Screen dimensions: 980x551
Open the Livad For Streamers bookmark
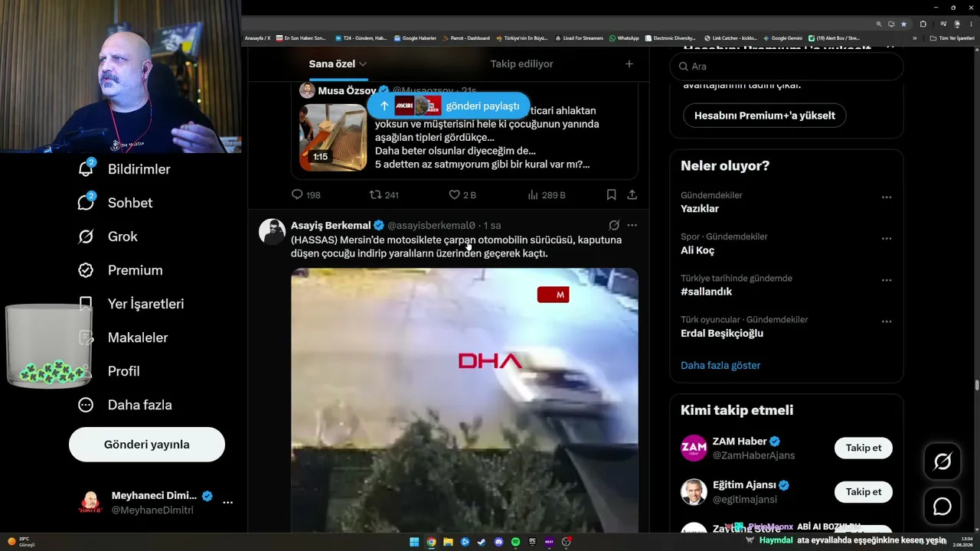click(579, 38)
